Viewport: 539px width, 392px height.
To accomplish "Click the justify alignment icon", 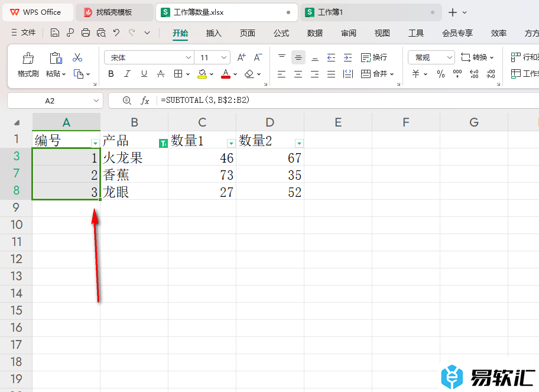I will pos(331,74).
